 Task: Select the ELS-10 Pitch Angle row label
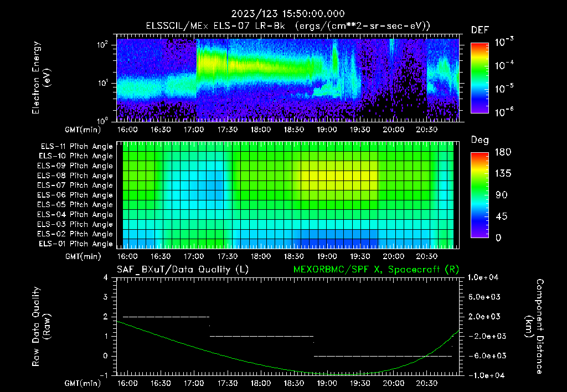(x=76, y=156)
